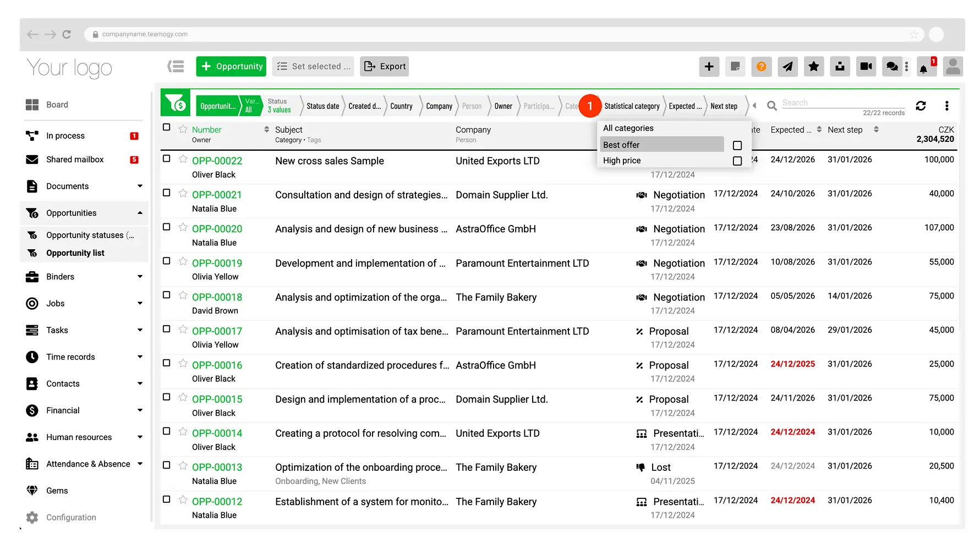The height and width of the screenshot is (538, 980).
Task: Click the paper plane send icon
Action: (x=787, y=67)
